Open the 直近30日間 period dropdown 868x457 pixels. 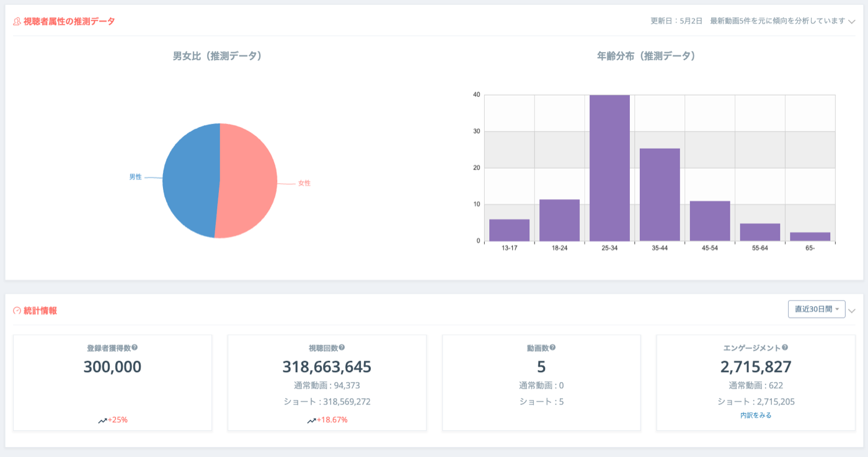pyautogui.click(x=817, y=309)
